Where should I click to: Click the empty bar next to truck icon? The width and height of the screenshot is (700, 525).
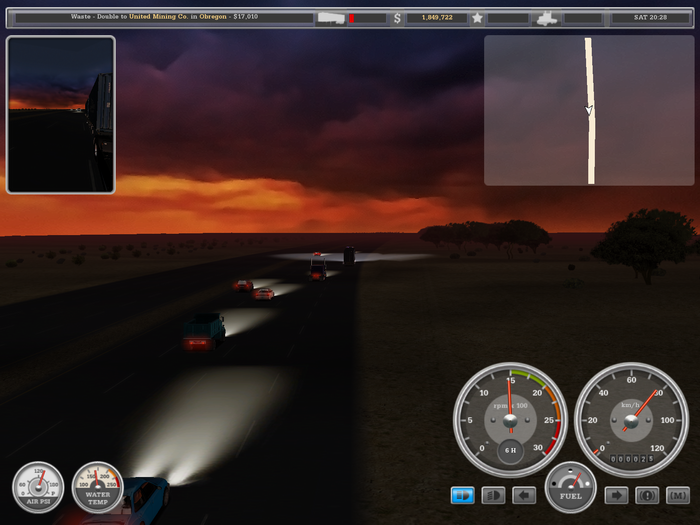(583, 18)
